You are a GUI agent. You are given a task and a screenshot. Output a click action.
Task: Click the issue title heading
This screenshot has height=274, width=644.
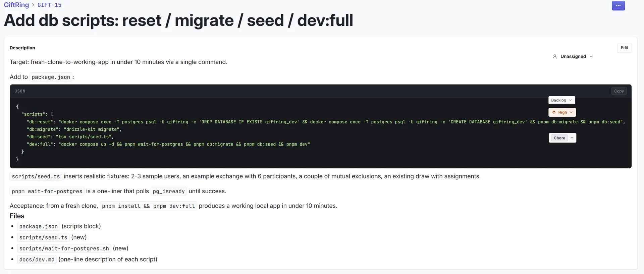click(x=178, y=20)
